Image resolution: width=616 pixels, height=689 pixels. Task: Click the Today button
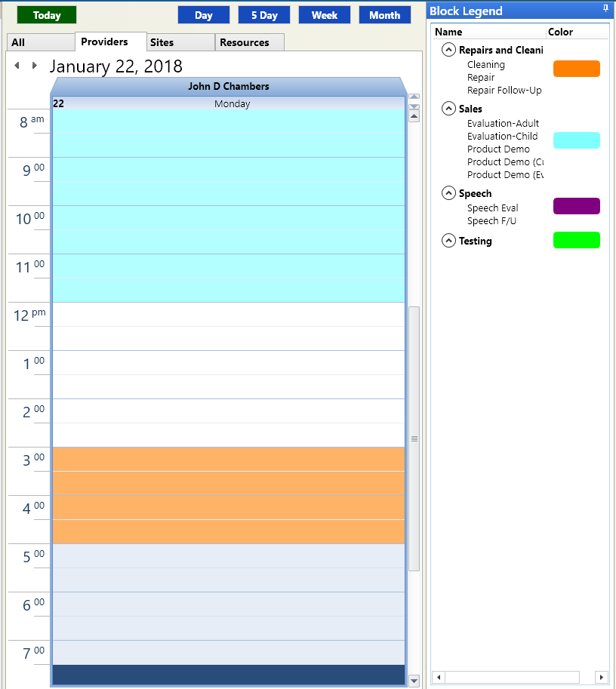pyautogui.click(x=47, y=15)
